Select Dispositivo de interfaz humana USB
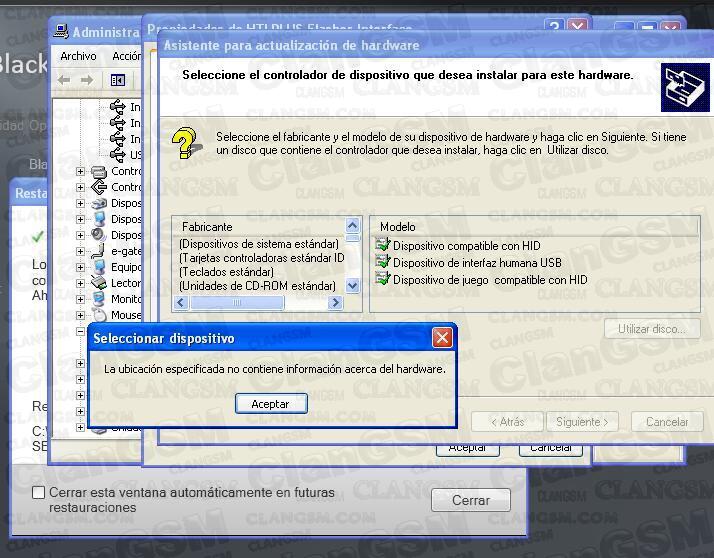This screenshot has width=714, height=558. coord(477,263)
